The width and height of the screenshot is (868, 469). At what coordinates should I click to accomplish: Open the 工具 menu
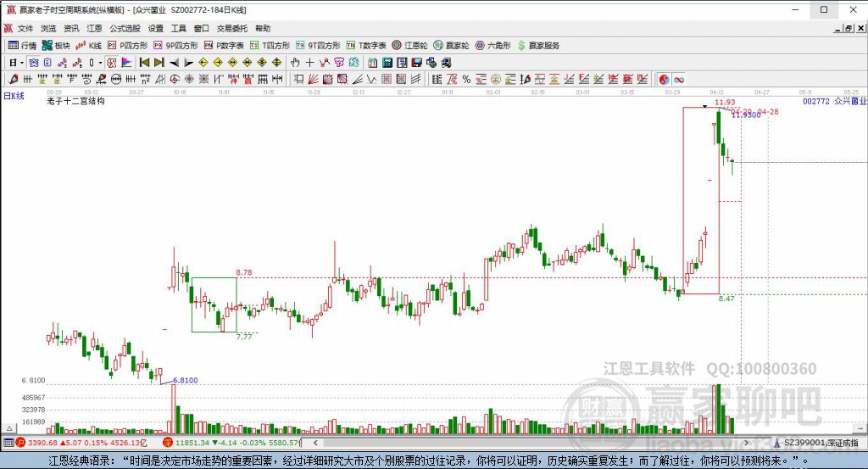[178, 28]
